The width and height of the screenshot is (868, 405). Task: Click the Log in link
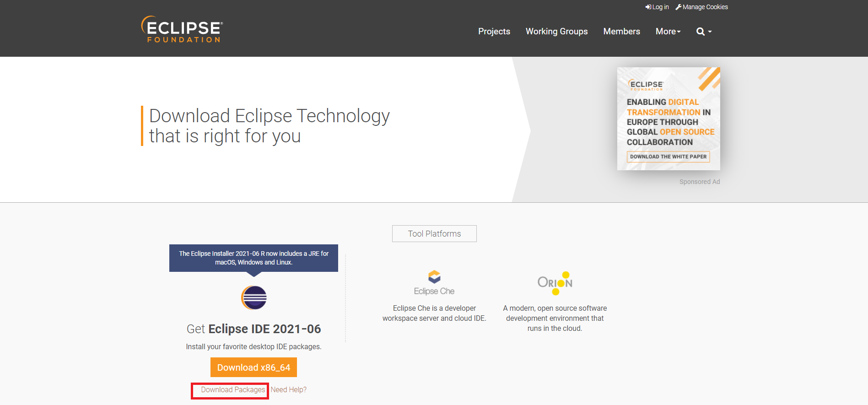click(657, 7)
